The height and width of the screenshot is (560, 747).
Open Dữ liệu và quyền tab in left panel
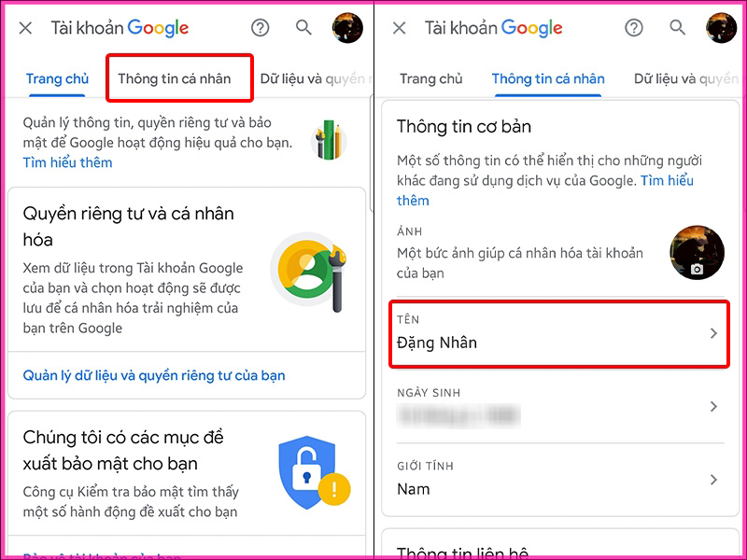click(x=316, y=78)
